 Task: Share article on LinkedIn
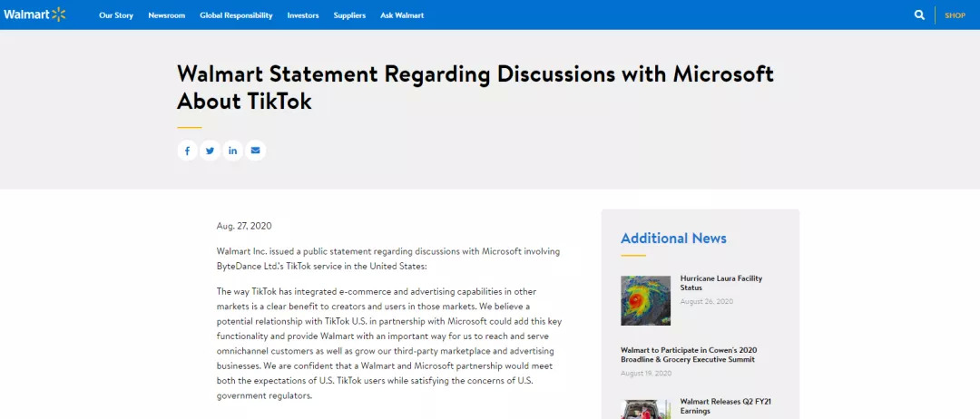[232, 151]
